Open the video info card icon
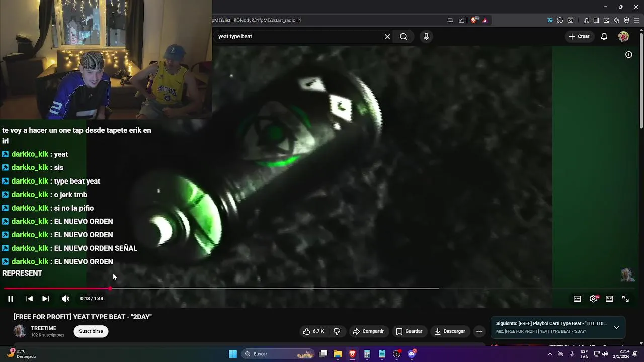Viewport: 644px width, 362px height. coord(629,55)
